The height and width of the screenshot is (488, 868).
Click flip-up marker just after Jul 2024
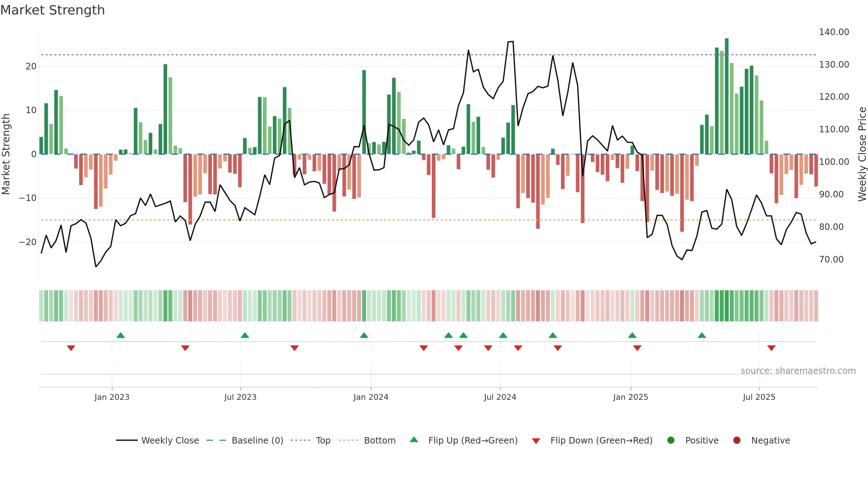pos(503,335)
